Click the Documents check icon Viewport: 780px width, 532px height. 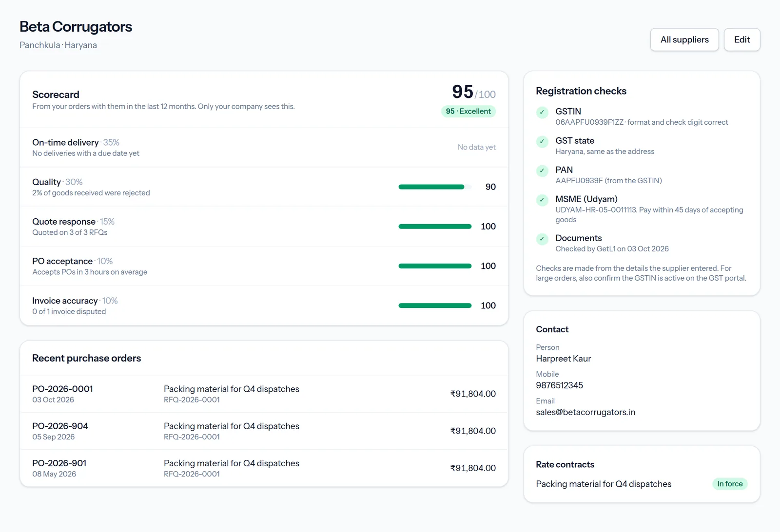click(542, 239)
